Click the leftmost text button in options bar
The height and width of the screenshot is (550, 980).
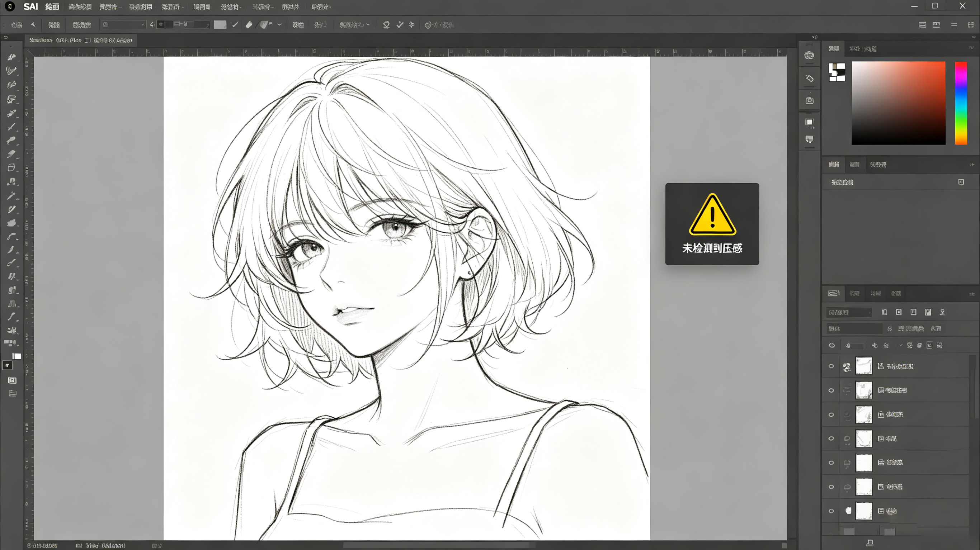click(17, 25)
